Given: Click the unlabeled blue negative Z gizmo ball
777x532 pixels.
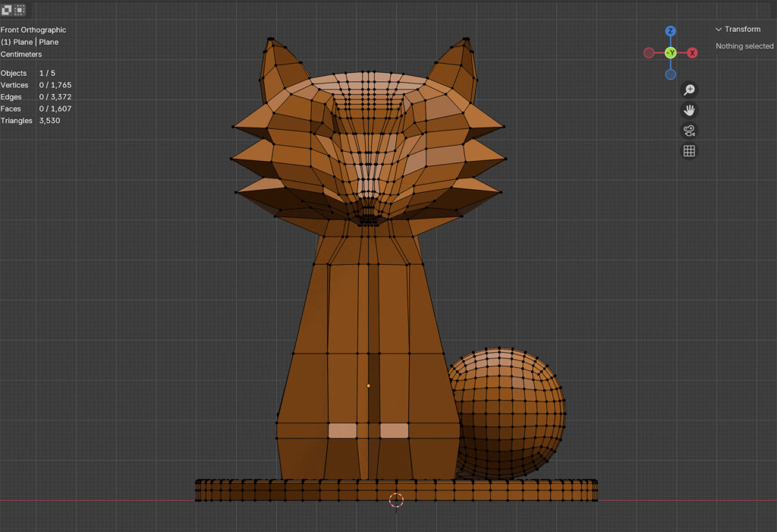Looking at the screenshot, I should tap(670, 74).
